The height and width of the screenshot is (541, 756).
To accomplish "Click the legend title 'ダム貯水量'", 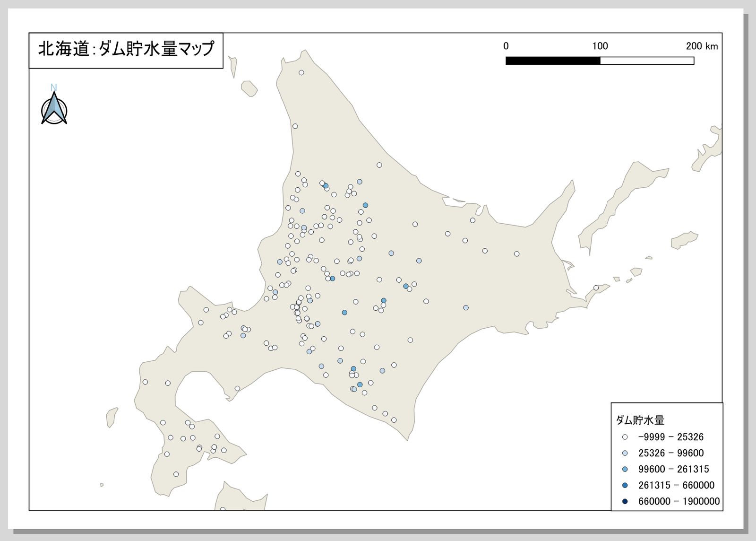I will click(640, 420).
